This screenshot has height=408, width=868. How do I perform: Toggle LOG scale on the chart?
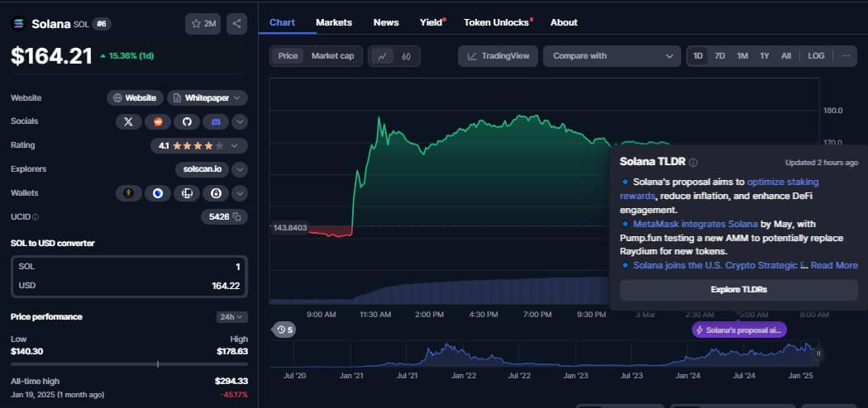[x=816, y=56]
